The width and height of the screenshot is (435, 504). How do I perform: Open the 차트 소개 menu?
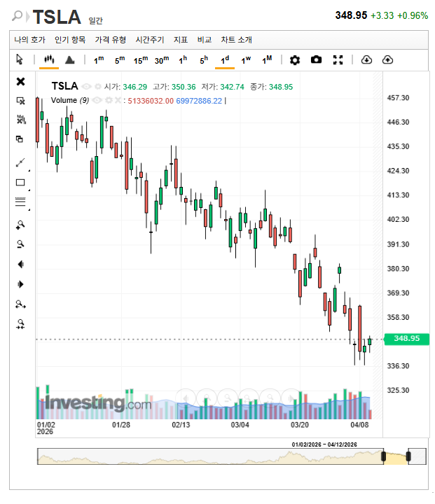[x=236, y=39]
